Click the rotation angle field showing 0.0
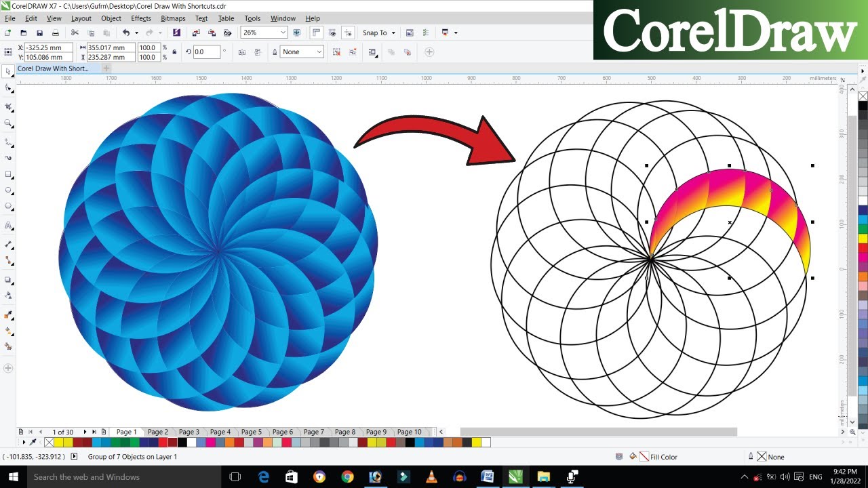This screenshot has width=868, height=488. [x=206, y=52]
